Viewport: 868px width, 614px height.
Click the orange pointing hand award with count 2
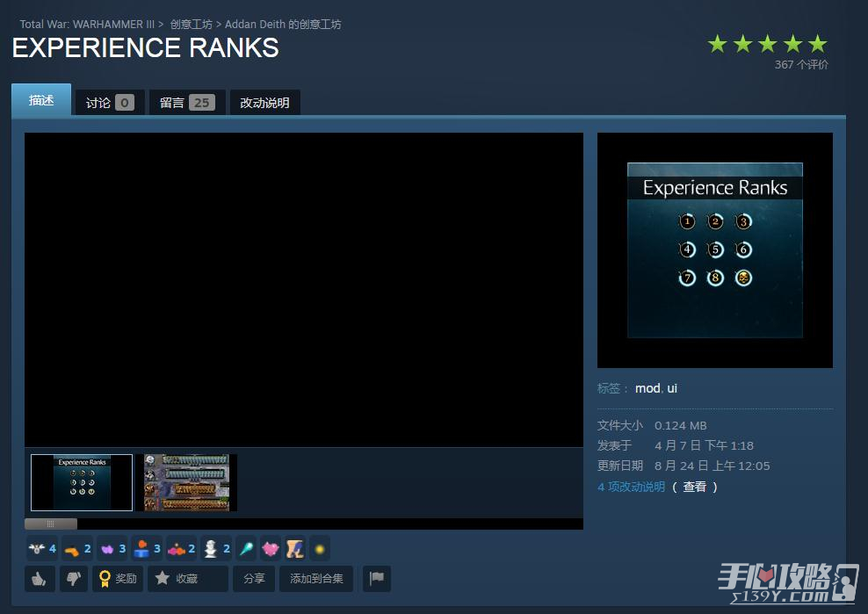click(77, 549)
